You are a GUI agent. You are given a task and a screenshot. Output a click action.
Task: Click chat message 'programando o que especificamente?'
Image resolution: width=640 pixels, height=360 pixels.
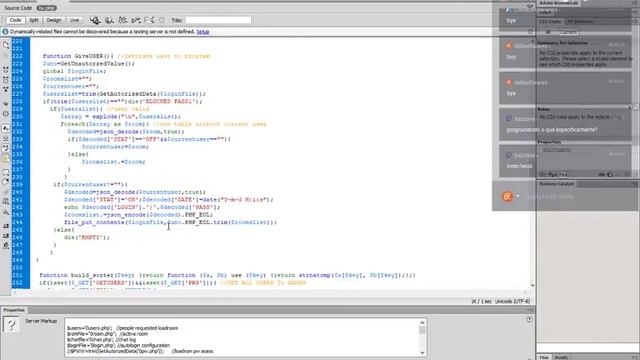[x=552, y=130]
